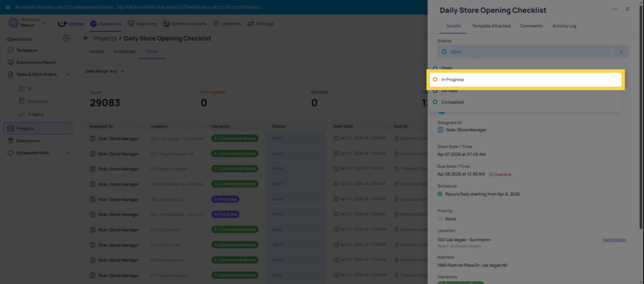644x284 pixels.
Task: Click the On Hold count card
Action: [x=357, y=100]
